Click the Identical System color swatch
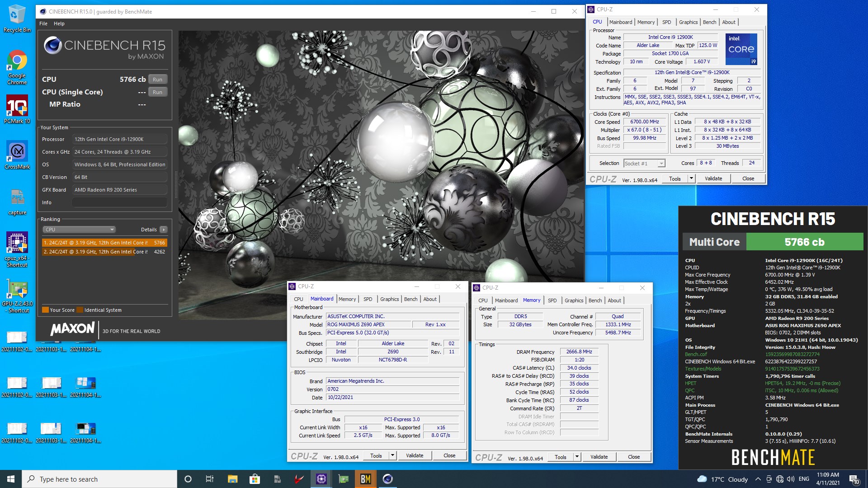Image resolution: width=868 pixels, height=488 pixels. pyautogui.click(x=80, y=310)
